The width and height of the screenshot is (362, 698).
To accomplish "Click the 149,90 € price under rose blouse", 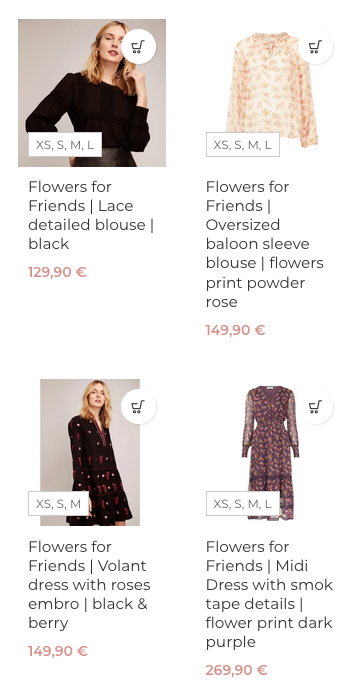I will coord(235,330).
